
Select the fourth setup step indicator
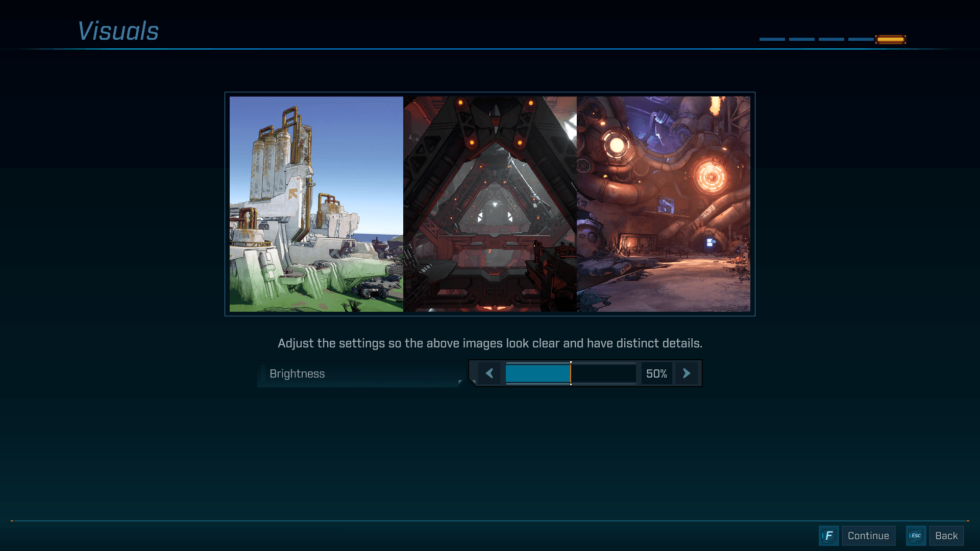[861, 39]
